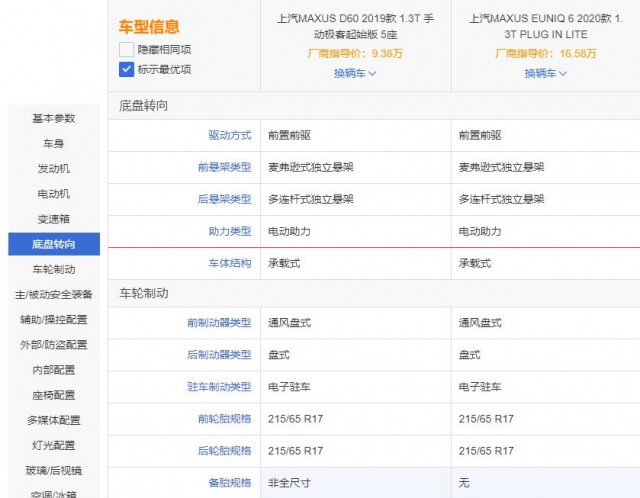The height and width of the screenshot is (498, 640).
Task: Select 基本参数 in the sidebar
Action: tap(54, 118)
